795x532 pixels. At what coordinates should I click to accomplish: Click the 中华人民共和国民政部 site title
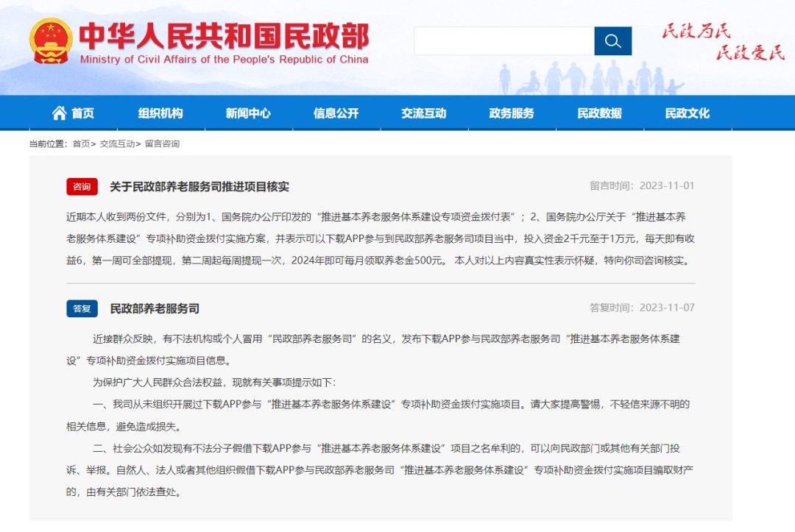pyautogui.click(x=224, y=35)
